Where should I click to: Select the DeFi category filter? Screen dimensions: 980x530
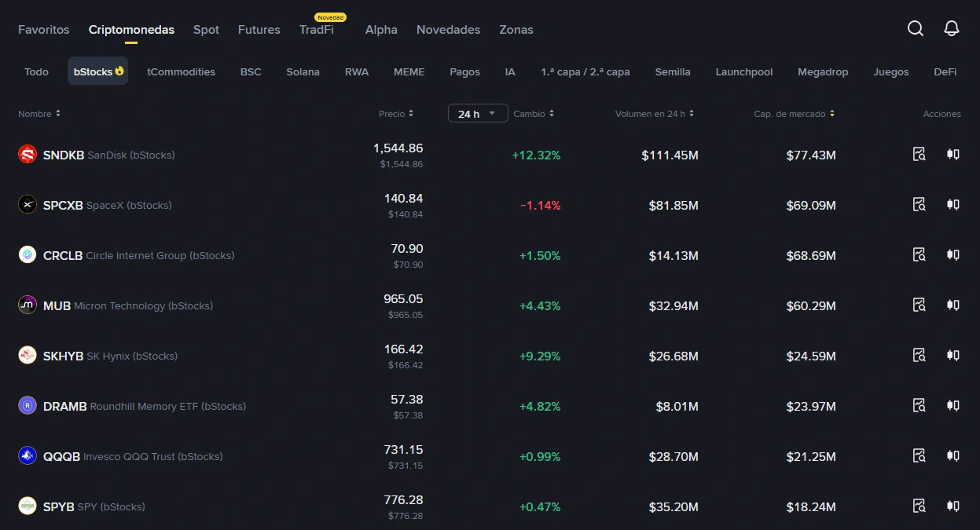pos(945,71)
